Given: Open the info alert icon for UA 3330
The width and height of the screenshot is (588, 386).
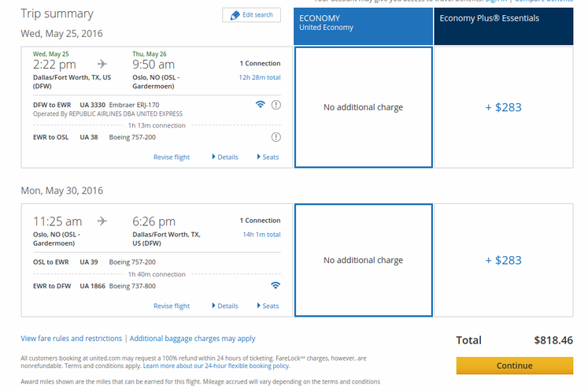Looking at the screenshot, I should [276, 105].
